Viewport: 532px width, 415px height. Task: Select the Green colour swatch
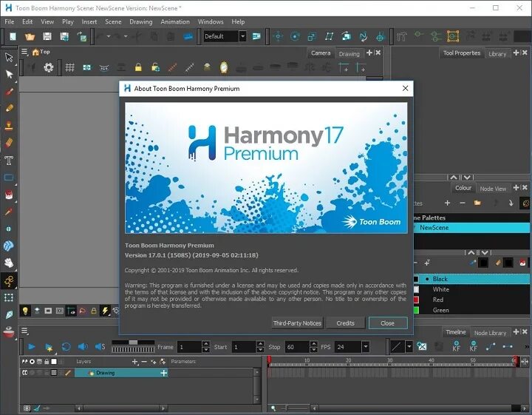[x=415, y=310]
